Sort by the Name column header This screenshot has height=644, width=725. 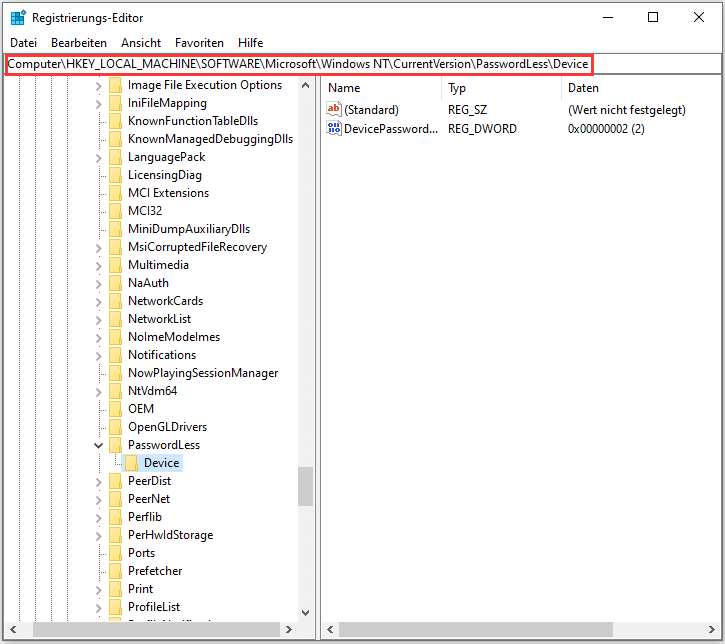click(x=380, y=88)
